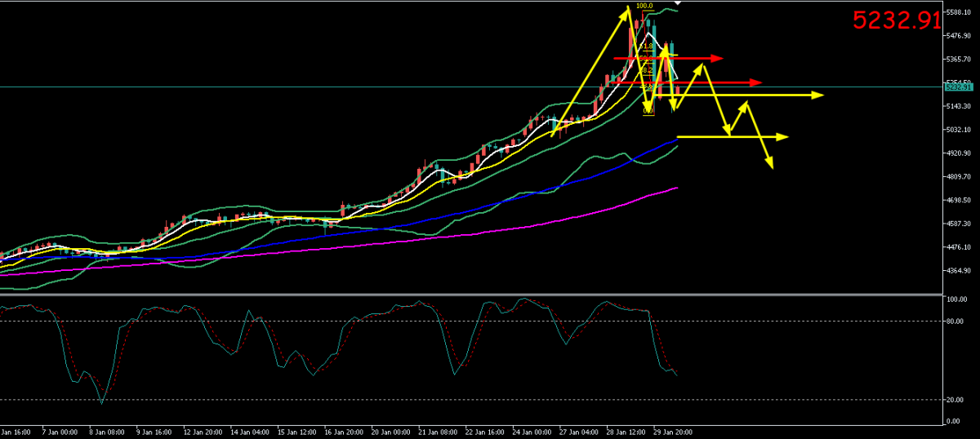Select the magenta moving average line's right end
Image resolution: width=980 pixels, height=439 pixels.
(x=676, y=188)
